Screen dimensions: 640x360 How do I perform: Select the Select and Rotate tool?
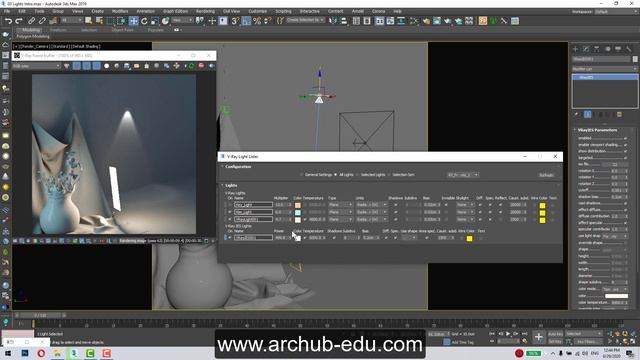click(144, 21)
